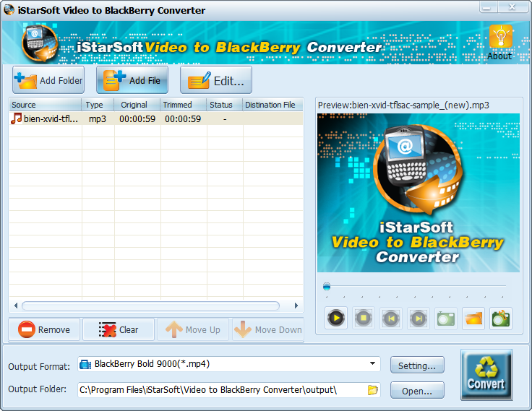Click the preview image thumbnail
The image size is (532, 411).
pos(419,193)
